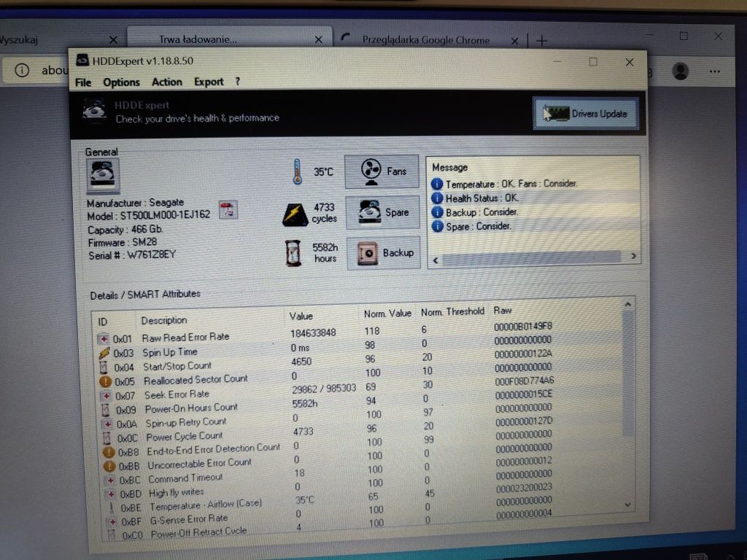
Task: Click the lightning power cycles icon
Action: pyautogui.click(x=295, y=215)
